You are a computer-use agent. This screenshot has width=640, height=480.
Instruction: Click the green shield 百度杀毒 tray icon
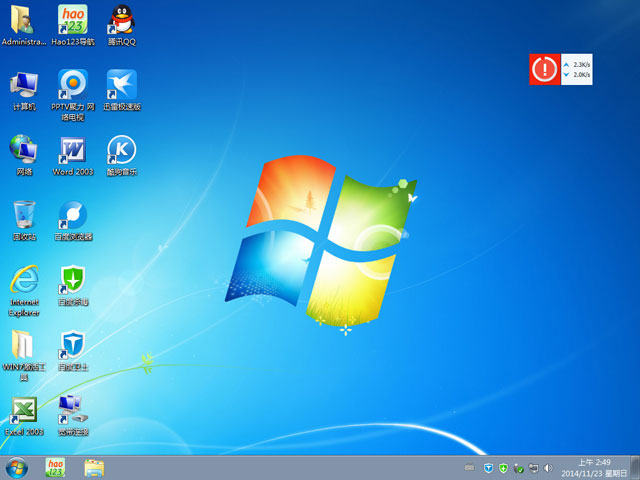click(503, 468)
